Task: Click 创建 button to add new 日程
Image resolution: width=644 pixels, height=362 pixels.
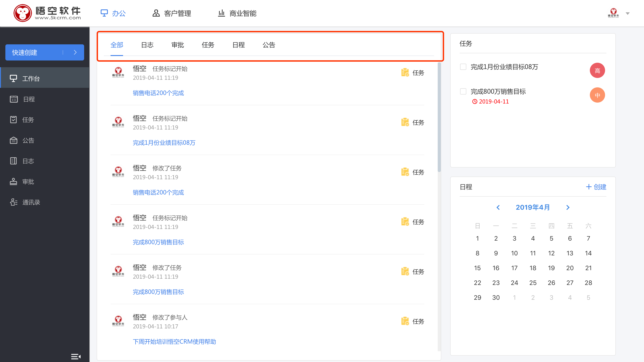Action: pyautogui.click(x=597, y=187)
